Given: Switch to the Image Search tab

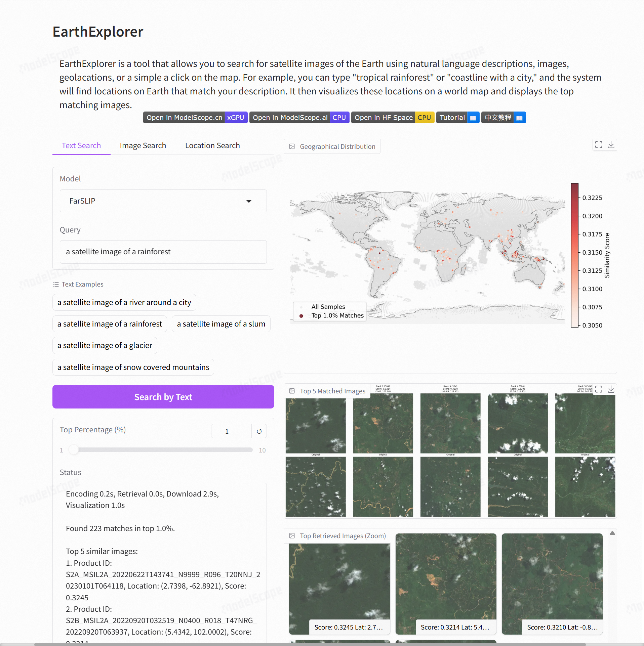Looking at the screenshot, I should (x=143, y=145).
